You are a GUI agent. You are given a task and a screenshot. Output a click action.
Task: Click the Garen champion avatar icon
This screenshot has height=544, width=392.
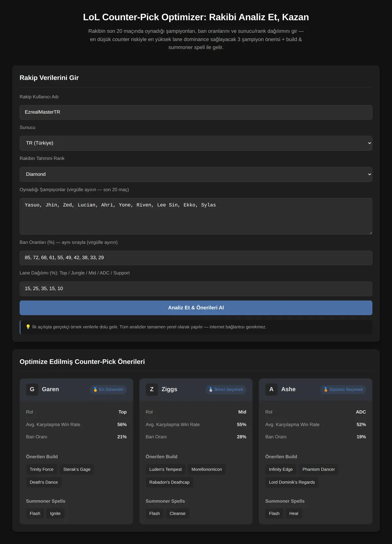pos(32,389)
